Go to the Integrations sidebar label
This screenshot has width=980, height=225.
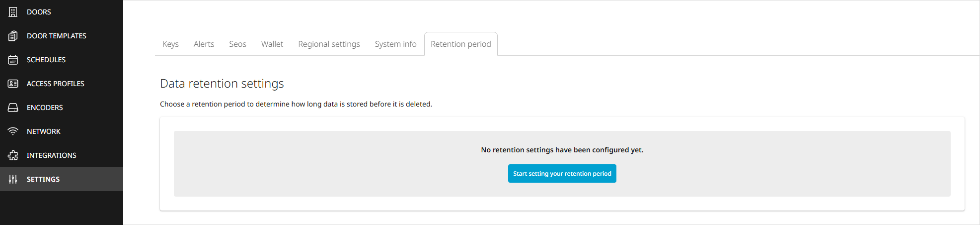point(52,155)
